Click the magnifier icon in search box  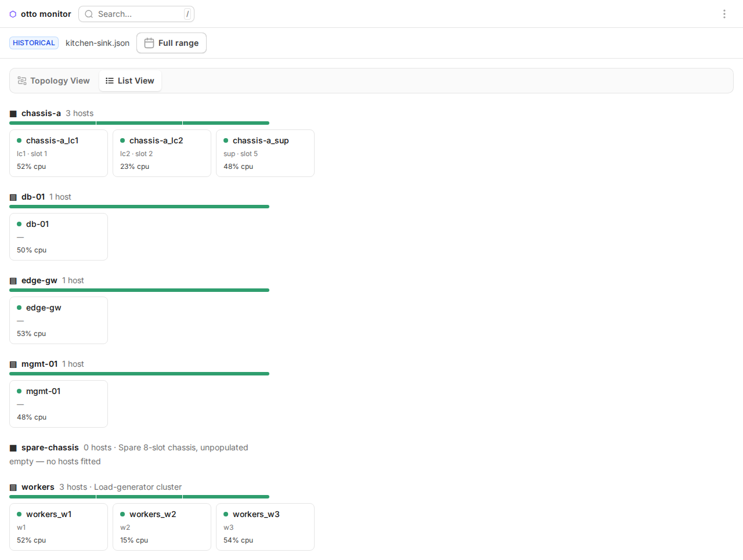pos(89,14)
